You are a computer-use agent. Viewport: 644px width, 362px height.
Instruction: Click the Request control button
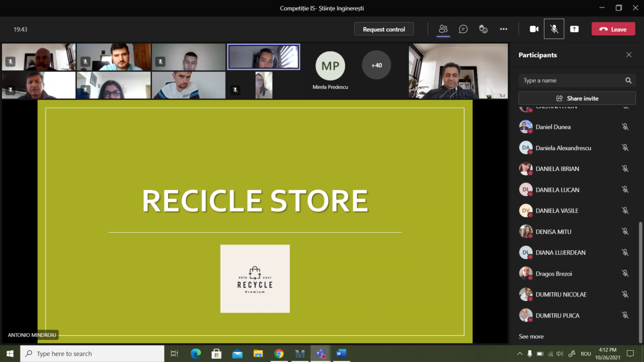coord(384,29)
